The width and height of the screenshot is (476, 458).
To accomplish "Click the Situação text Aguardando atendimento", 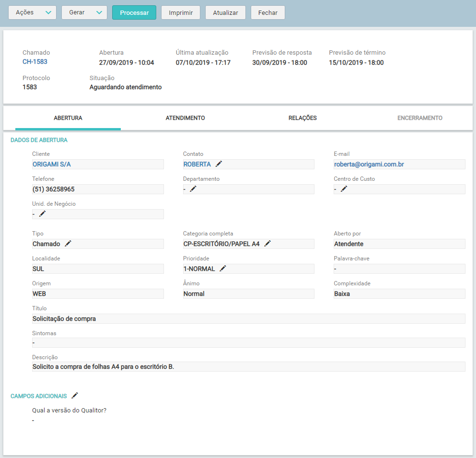I will [x=126, y=87].
